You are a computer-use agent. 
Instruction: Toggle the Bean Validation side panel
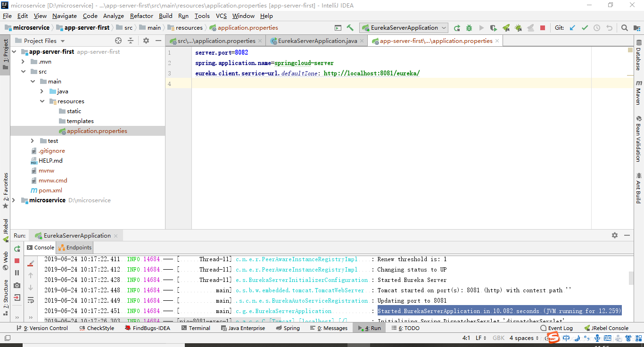[639, 139]
